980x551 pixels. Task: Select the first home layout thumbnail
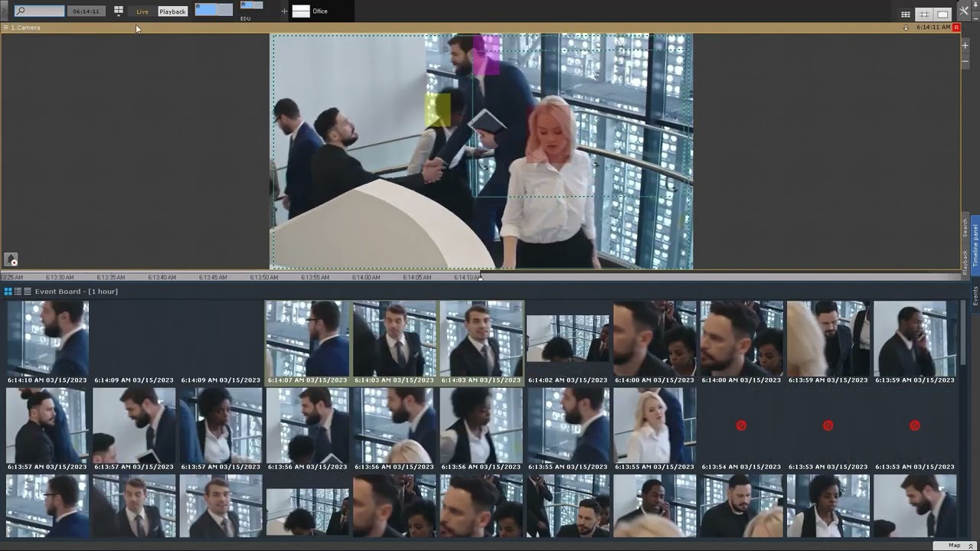[x=214, y=9]
